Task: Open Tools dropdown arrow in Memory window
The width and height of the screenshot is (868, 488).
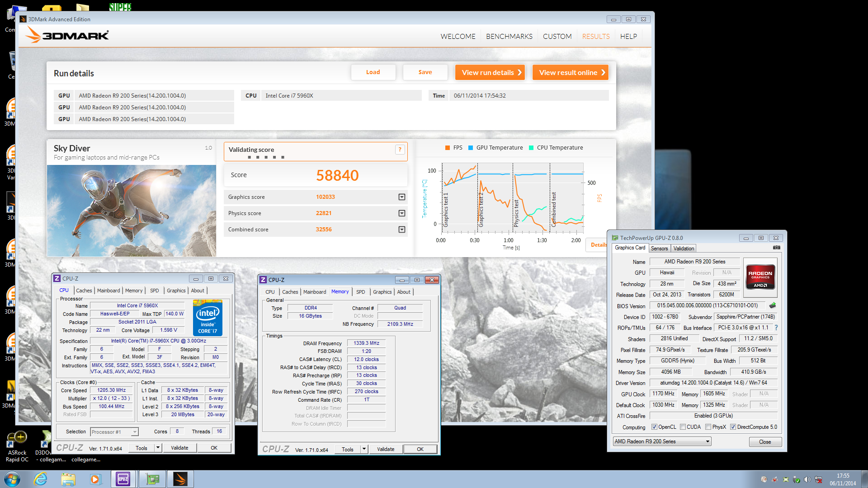Action: pos(364,449)
